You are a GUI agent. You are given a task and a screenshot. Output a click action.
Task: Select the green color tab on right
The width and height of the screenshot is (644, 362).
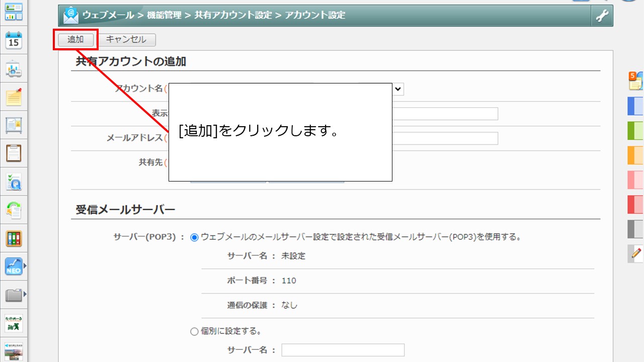(635, 130)
